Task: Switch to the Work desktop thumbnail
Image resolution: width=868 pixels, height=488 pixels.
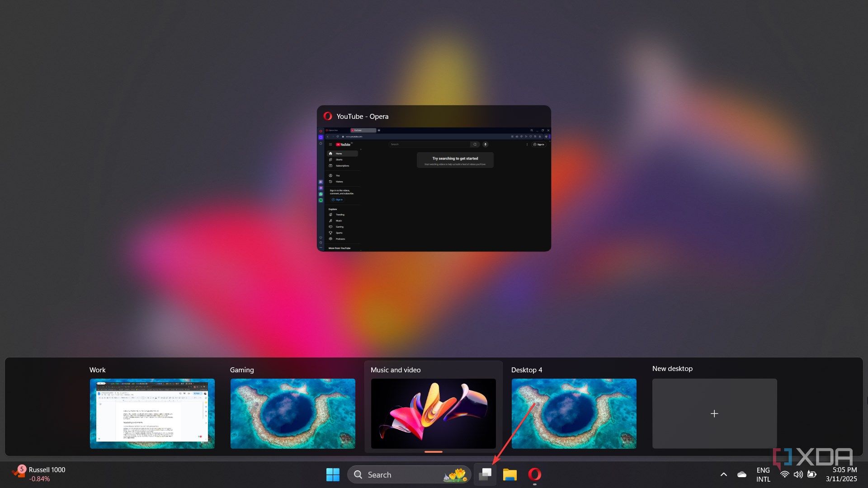Action: (x=152, y=413)
